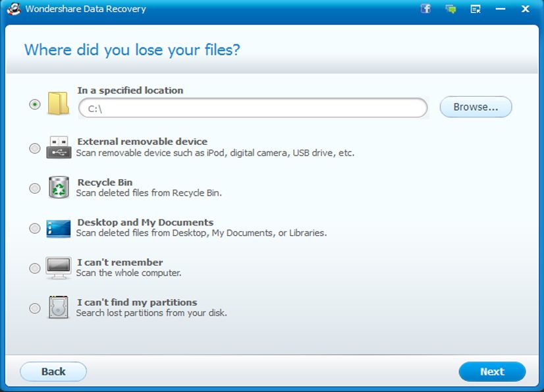Click the computer monitor icon

point(58,268)
